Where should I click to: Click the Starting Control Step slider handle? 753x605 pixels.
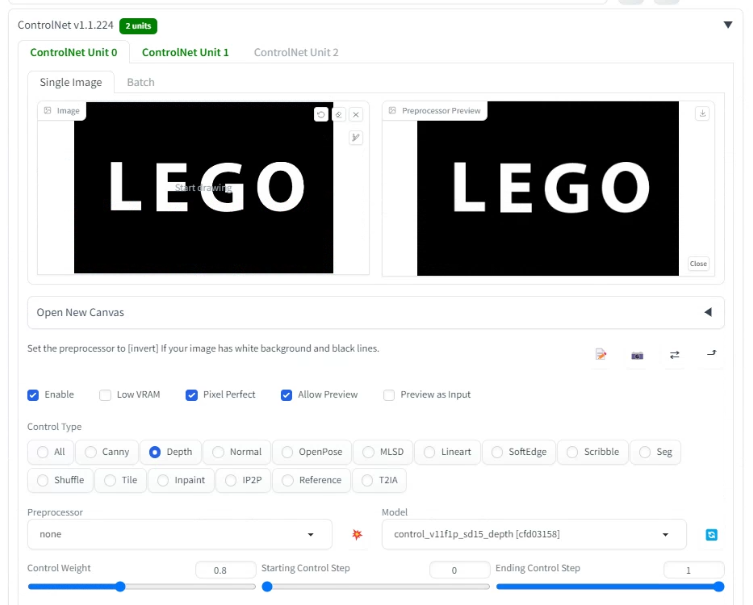tap(267, 587)
